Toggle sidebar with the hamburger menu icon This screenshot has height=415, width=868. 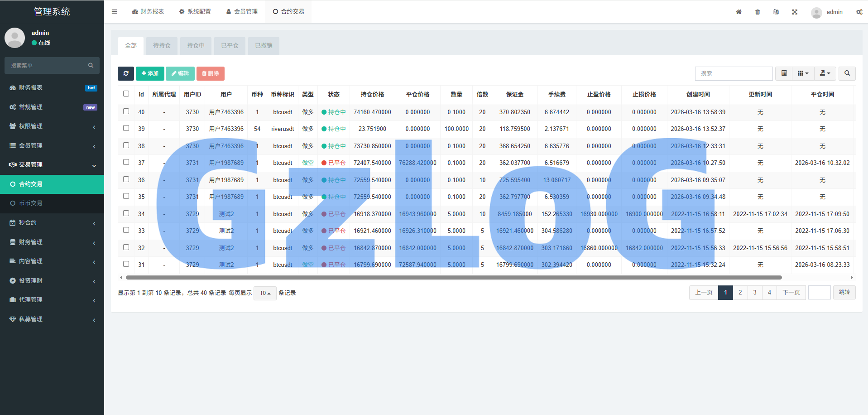(x=115, y=12)
